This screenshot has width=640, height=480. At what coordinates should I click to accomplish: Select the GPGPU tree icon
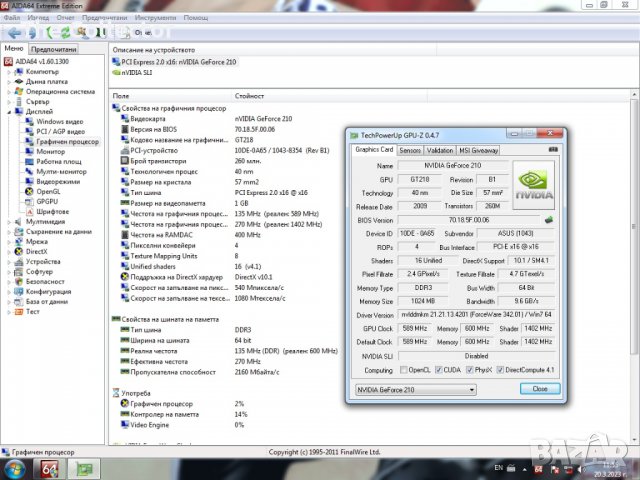tap(29, 202)
